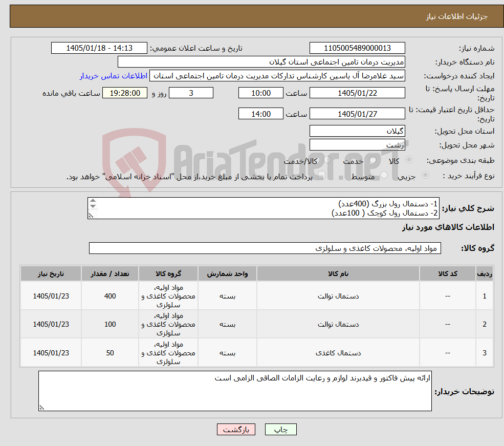This screenshot has height=446, width=504.
Task: Click the شماره نیاز number field
Action: [357, 48]
